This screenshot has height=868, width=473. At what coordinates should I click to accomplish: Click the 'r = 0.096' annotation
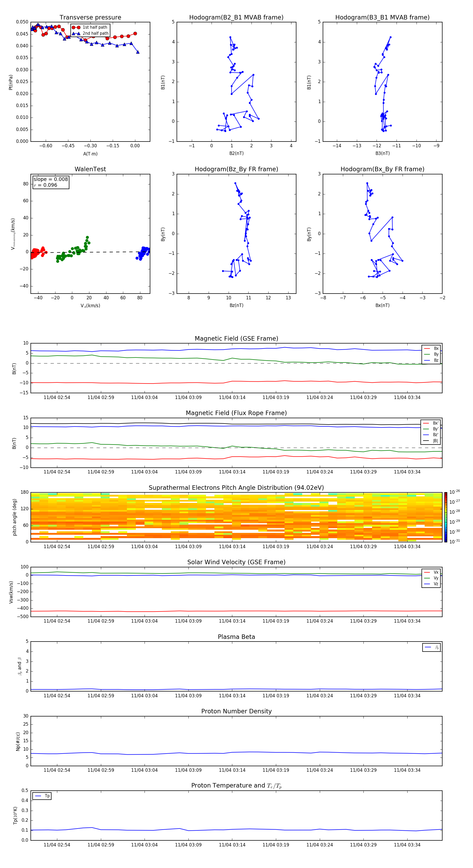coord(45,185)
